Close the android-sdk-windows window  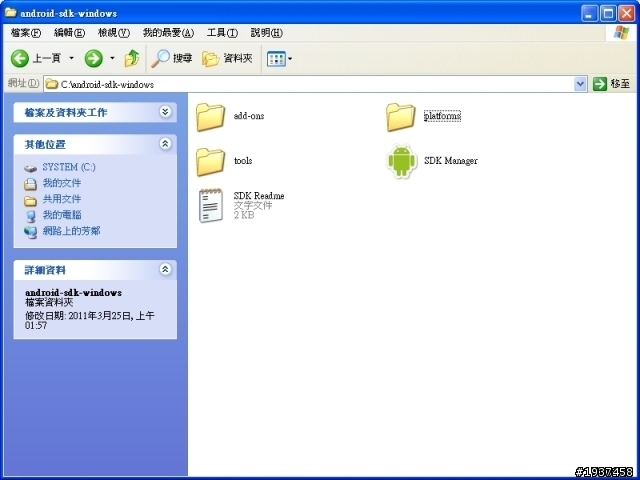tap(627, 13)
